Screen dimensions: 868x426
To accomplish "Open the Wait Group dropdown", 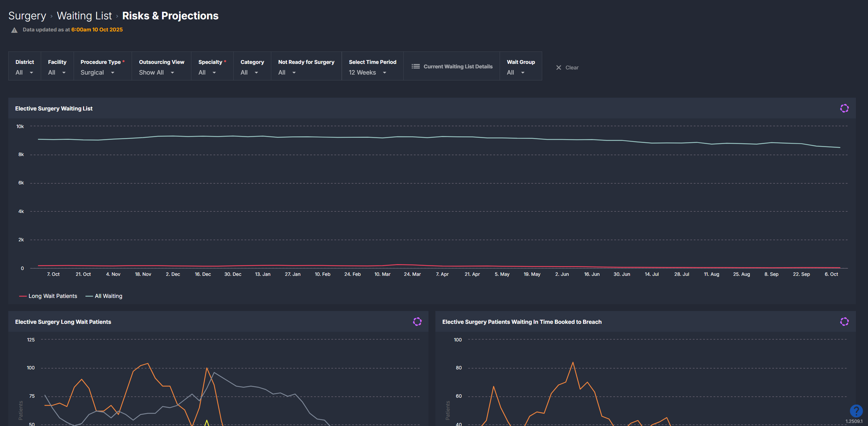I will click(516, 72).
